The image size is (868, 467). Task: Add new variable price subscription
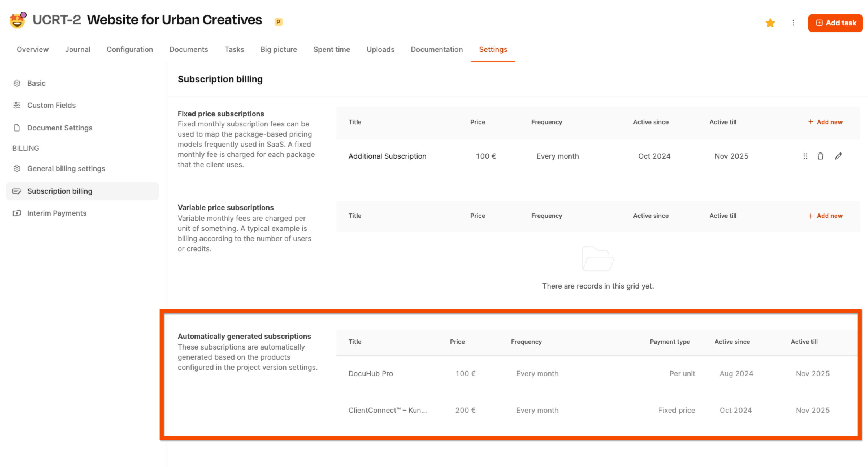click(x=825, y=216)
